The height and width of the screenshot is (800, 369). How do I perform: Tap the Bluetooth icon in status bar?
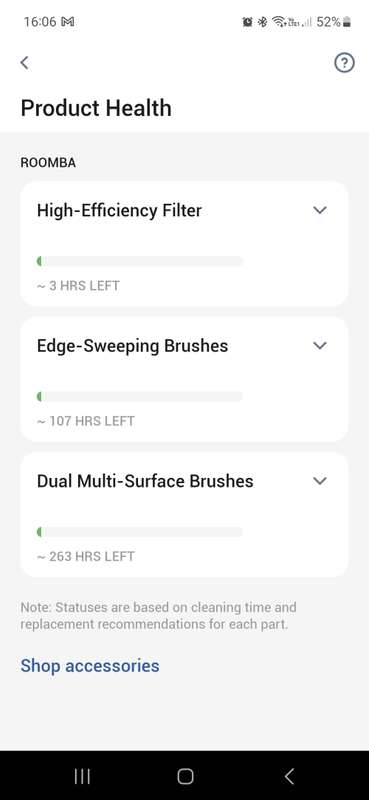point(262,22)
